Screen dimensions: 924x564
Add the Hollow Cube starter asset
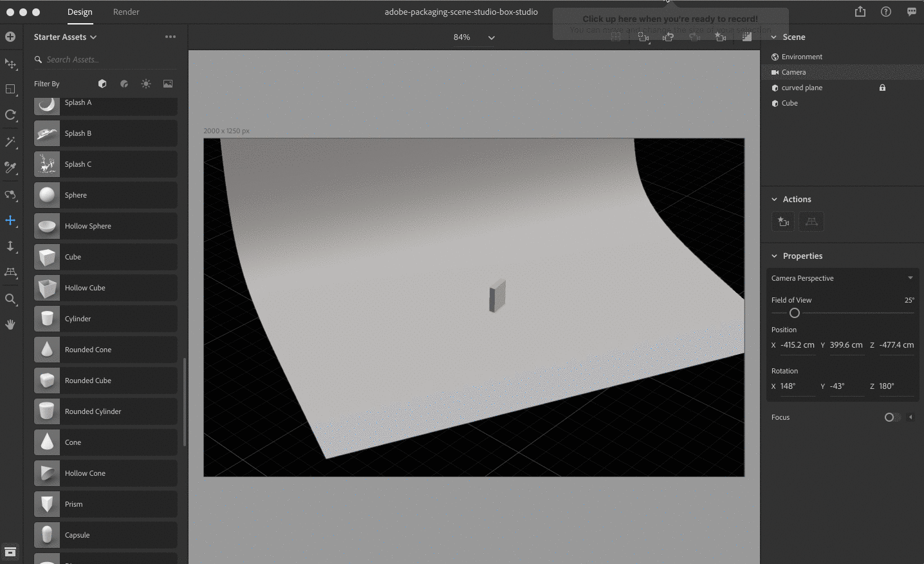pyautogui.click(x=106, y=288)
